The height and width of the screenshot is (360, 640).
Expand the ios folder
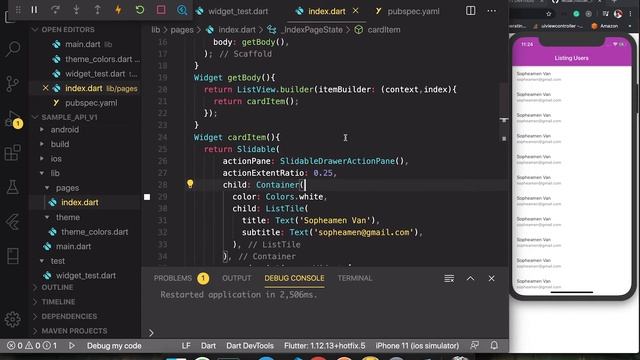click(x=56, y=159)
